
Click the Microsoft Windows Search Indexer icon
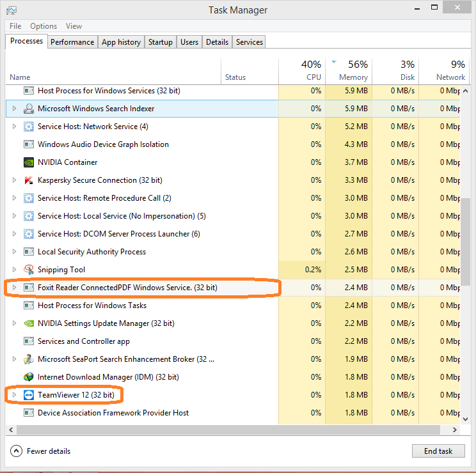(29, 109)
